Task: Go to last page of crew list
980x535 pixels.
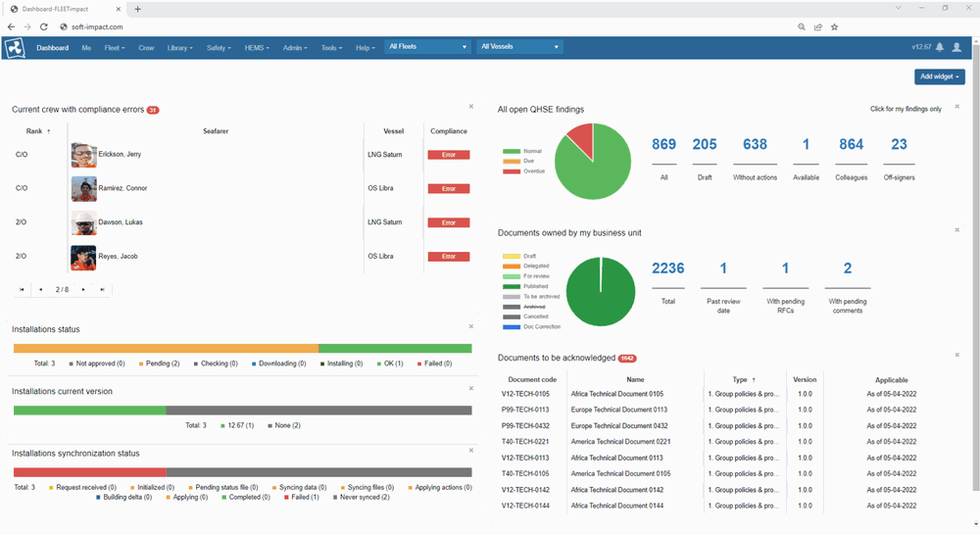Action: tap(102, 289)
